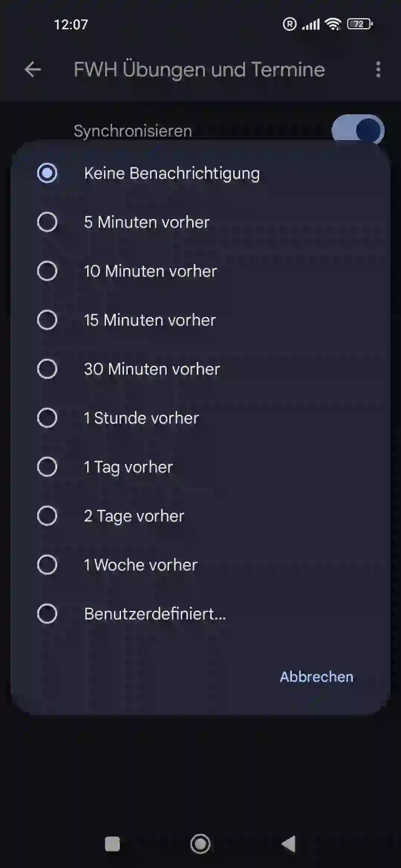Toggle the Synchronisieren switch
This screenshot has height=868, width=401.
click(358, 130)
